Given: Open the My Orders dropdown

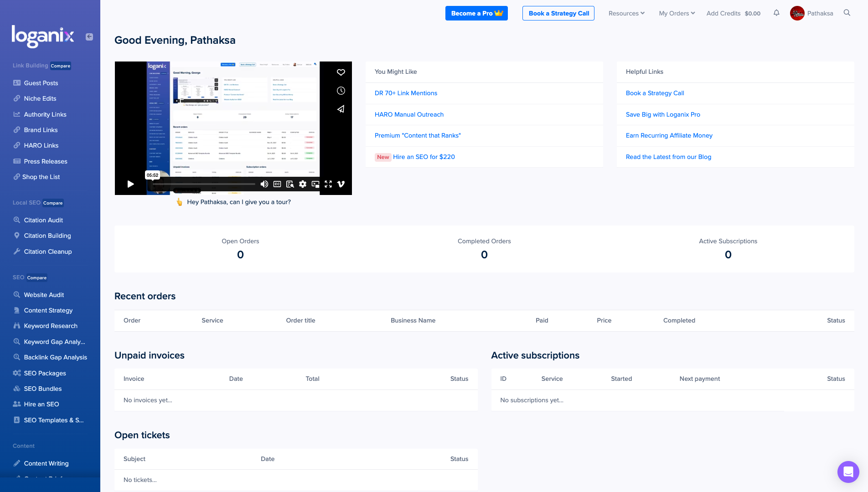Looking at the screenshot, I should pos(677,13).
